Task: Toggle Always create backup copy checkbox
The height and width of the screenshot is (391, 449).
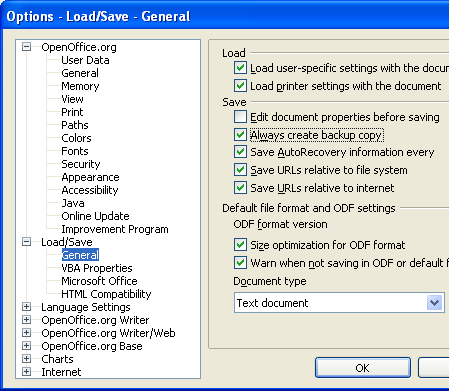Action: click(240, 135)
